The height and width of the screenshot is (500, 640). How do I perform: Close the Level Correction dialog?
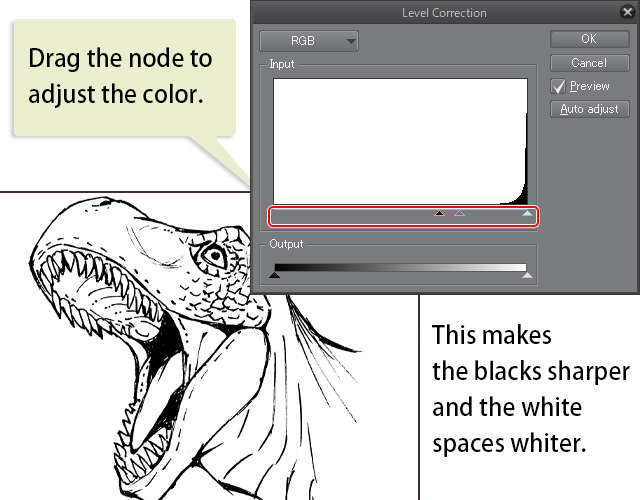pyautogui.click(x=625, y=13)
